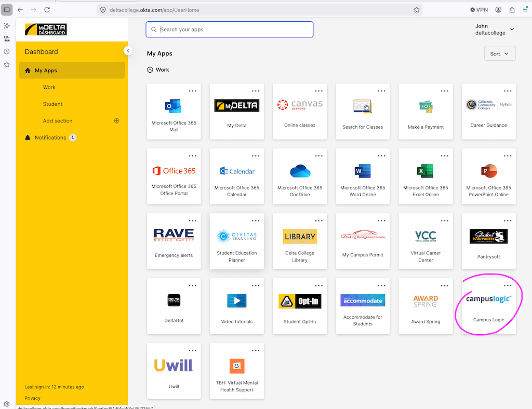Click the browser address bar URL
Viewport: 532px width, 409px height.
154,10
